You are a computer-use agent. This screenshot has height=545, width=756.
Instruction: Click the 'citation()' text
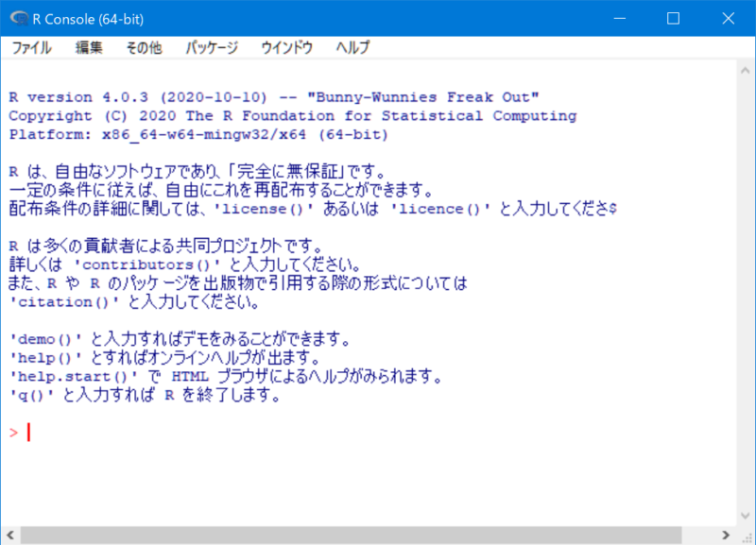point(63,302)
